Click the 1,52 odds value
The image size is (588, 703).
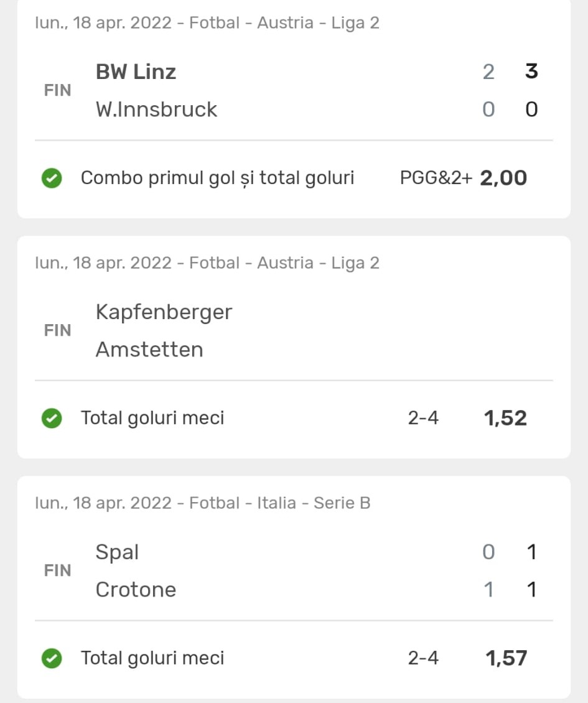pos(505,418)
